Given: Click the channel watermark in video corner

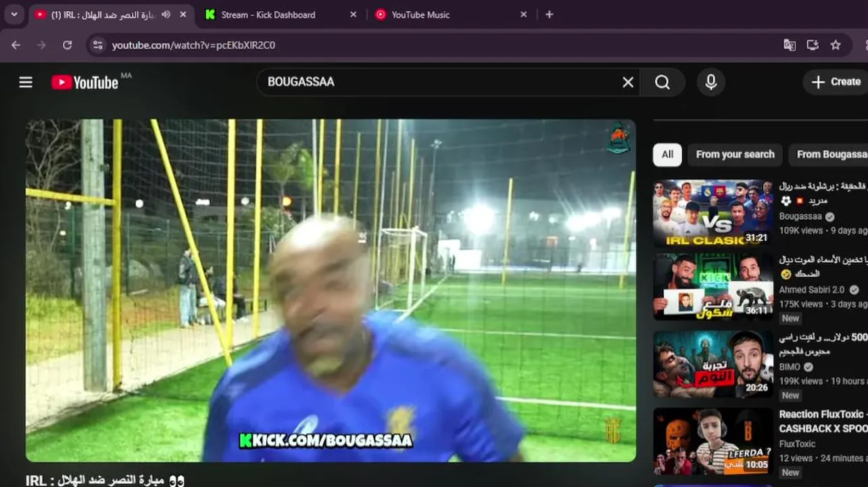Looking at the screenshot, I should coord(613,431).
